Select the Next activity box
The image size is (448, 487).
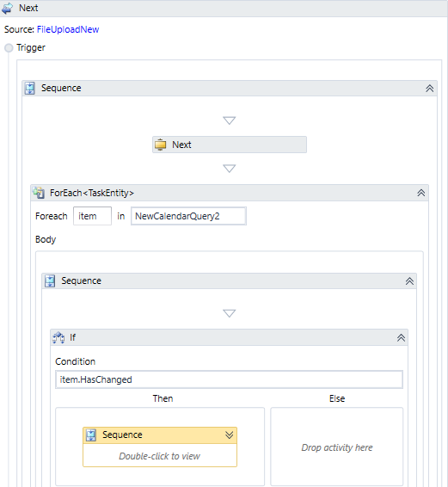point(230,145)
